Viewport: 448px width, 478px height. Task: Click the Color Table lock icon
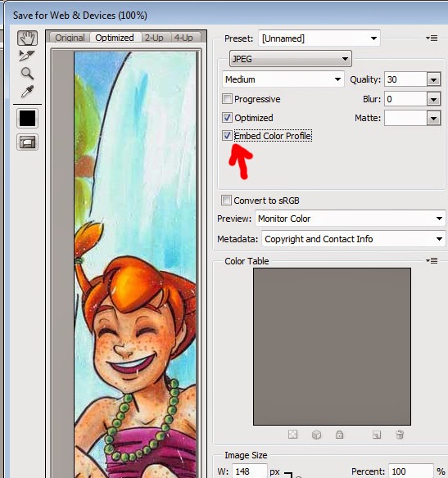(339, 435)
